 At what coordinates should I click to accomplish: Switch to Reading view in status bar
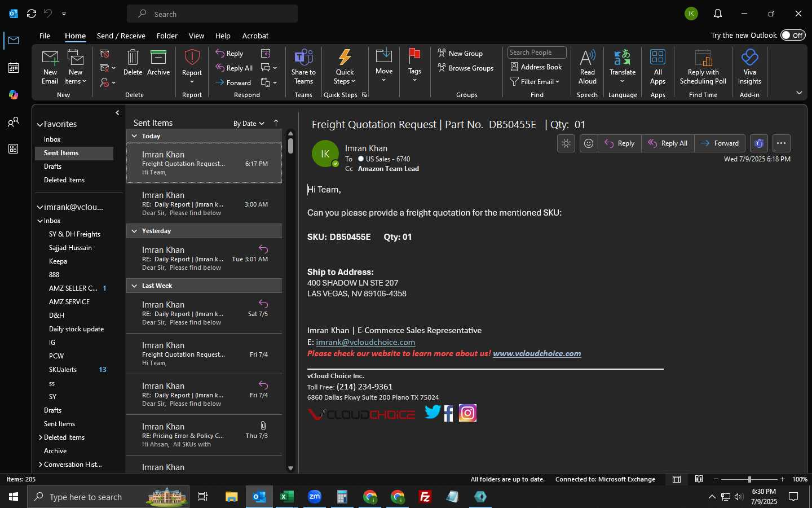tap(699, 479)
